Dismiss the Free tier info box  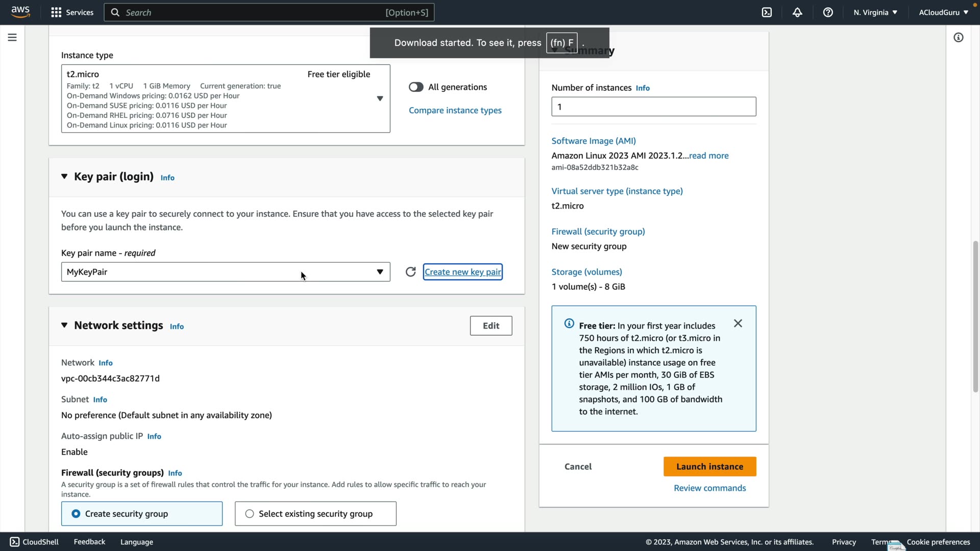pos(738,323)
